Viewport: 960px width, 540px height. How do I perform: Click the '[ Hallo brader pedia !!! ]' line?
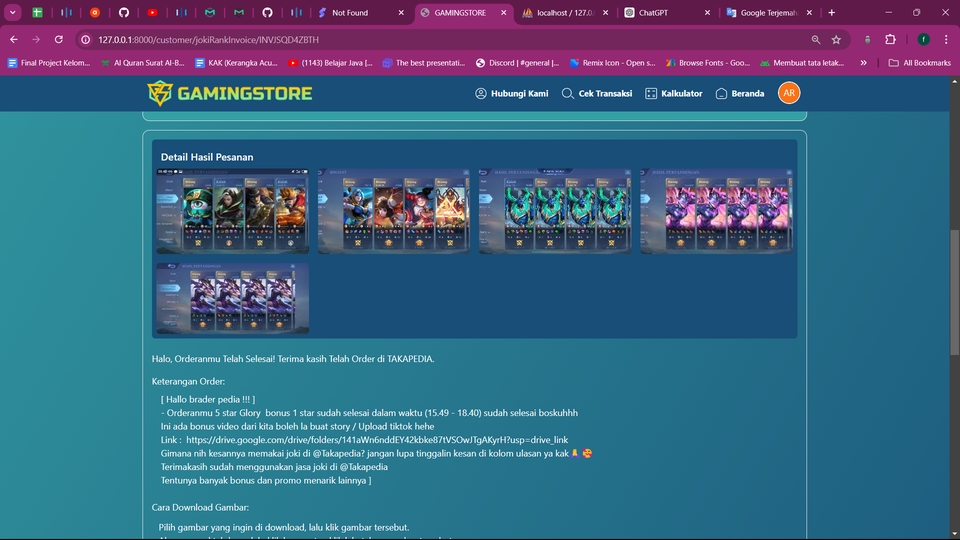coord(208,399)
